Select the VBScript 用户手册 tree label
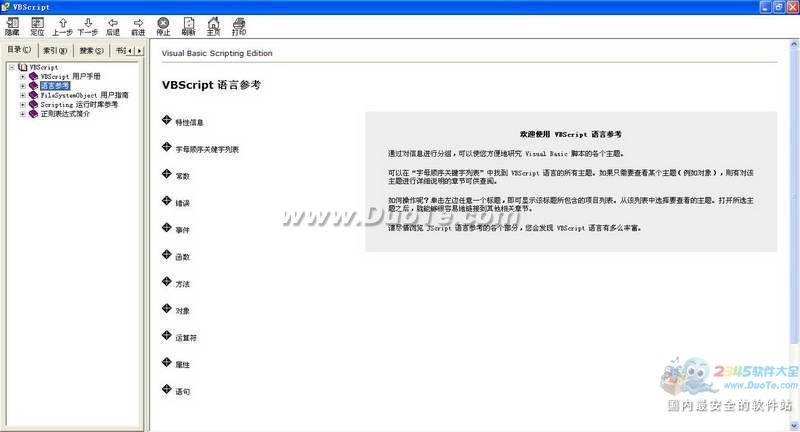Image resolution: width=800 pixels, height=432 pixels. click(x=70, y=77)
